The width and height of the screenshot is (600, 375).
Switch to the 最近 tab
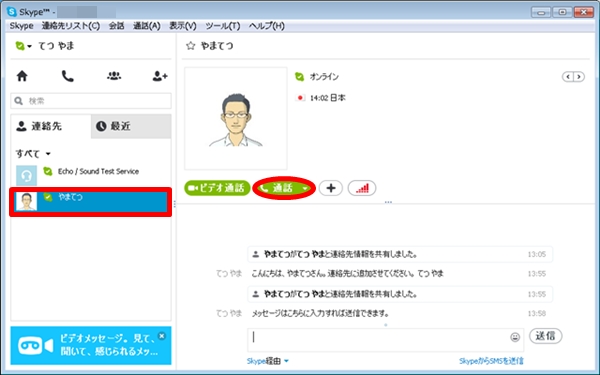tap(131, 126)
